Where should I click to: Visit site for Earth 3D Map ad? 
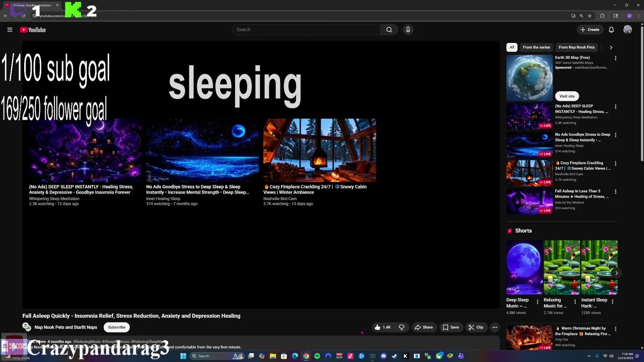coord(567,96)
